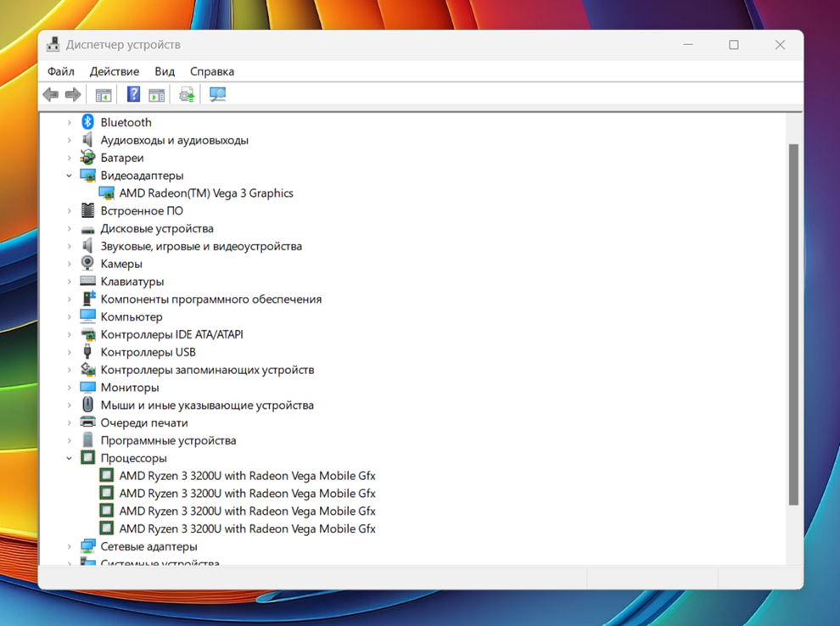Collapse the Процессоры category
Screen dimensions: 840x626
pyautogui.click(x=70, y=458)
